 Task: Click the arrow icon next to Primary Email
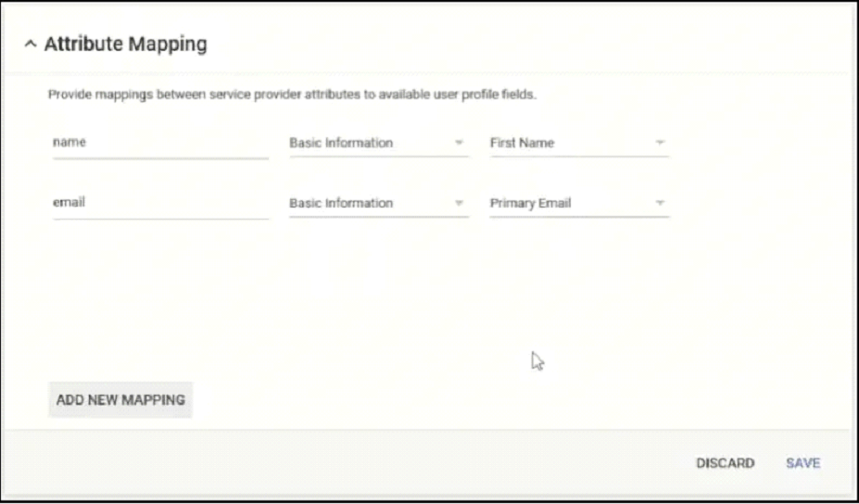click(x=660, y=203)
